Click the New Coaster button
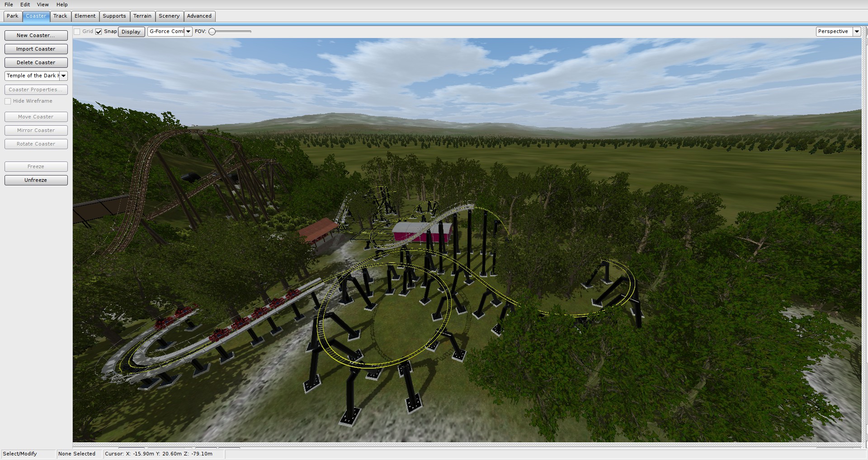The image size is (868, 460). [36, 35]
